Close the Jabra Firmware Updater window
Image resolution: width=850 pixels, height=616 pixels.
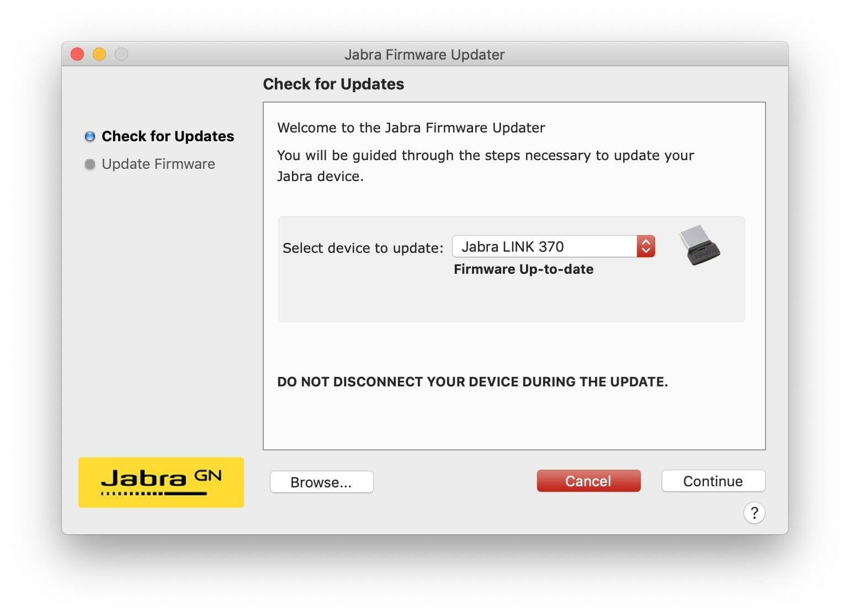(77, 54)
